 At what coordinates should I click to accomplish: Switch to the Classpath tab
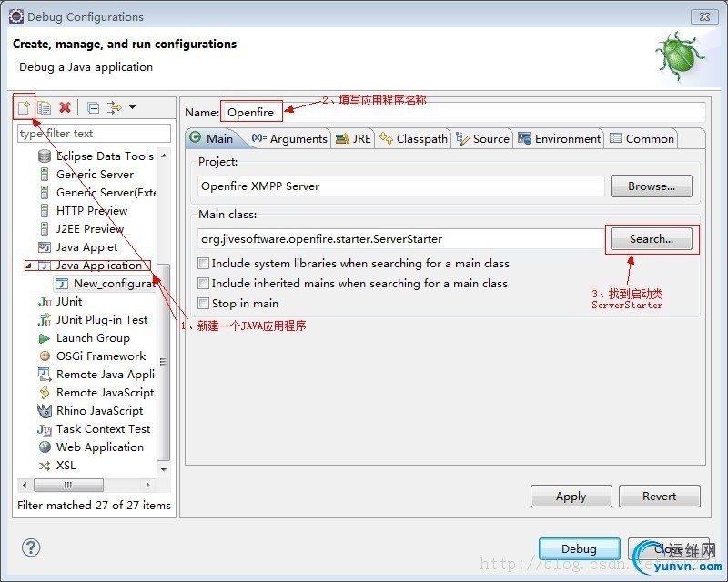[x=413, y=138]
